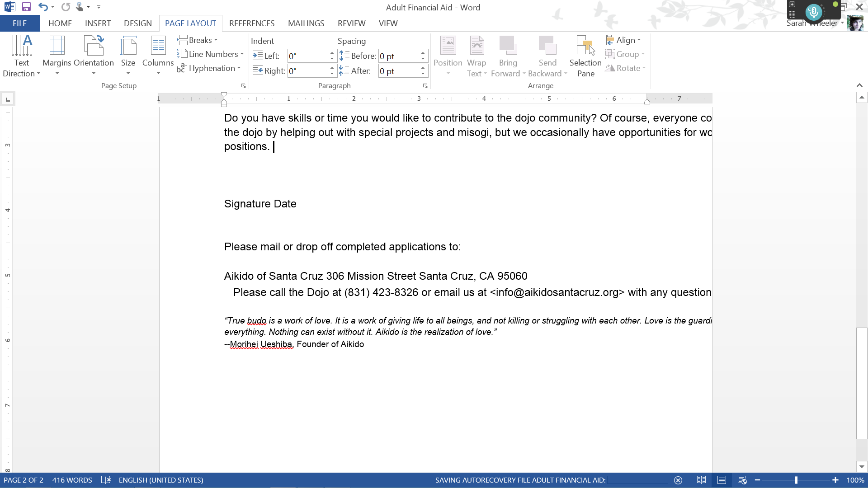Click the Text Direction icon
The height and width of the screenshot is (488, 868).
coord(21,55)
